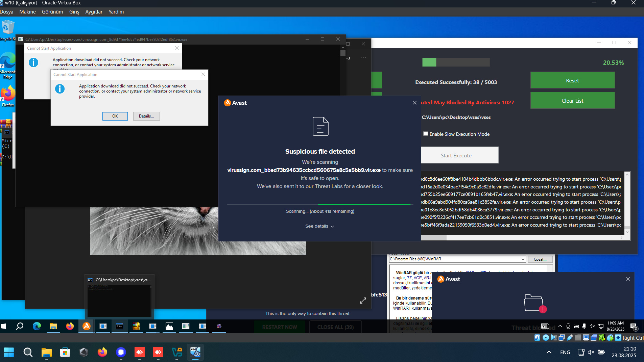Click Start Execute button
The height and width of the screenshot is (362, 644).
[459, 155]
